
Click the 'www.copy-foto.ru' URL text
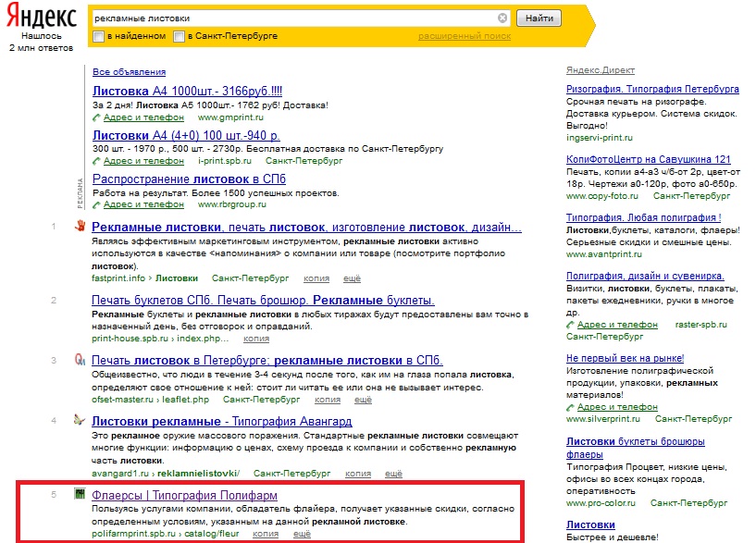[602, 196]
